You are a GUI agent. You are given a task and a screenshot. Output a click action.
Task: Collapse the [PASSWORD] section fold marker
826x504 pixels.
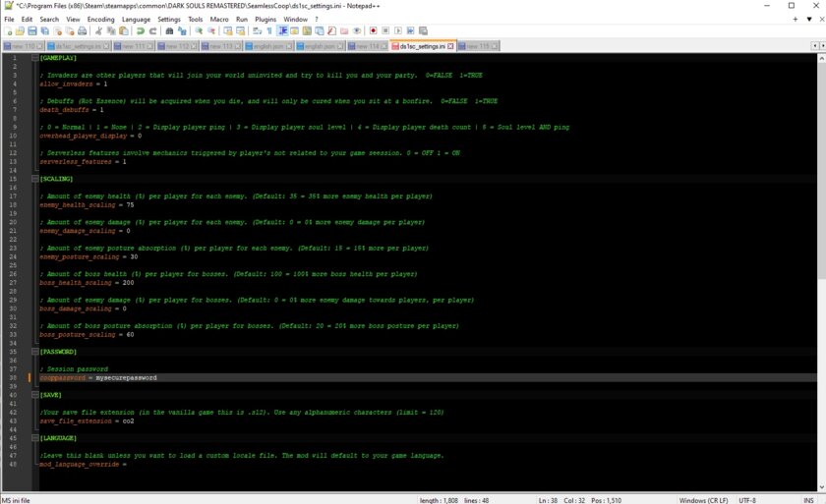(x=34, y=352)
